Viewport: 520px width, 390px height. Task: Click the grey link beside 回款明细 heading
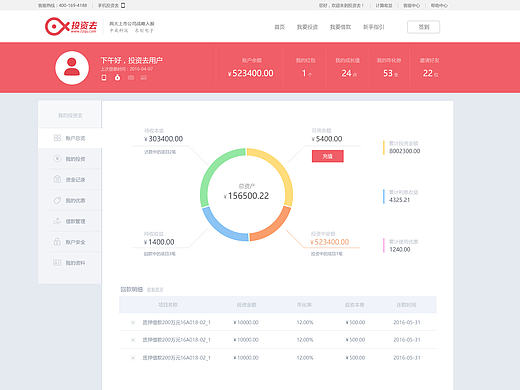[x=155, y=290]
